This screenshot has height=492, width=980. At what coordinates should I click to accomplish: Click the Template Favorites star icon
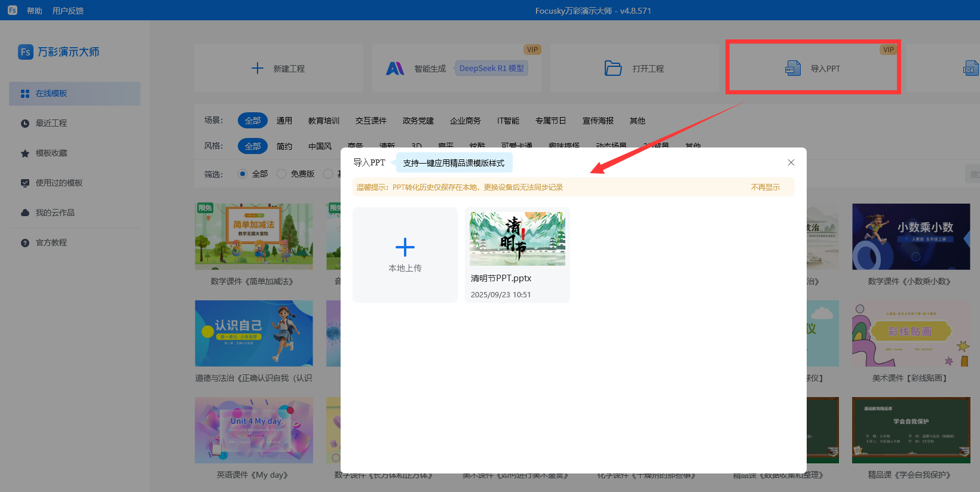click(25, 153)
